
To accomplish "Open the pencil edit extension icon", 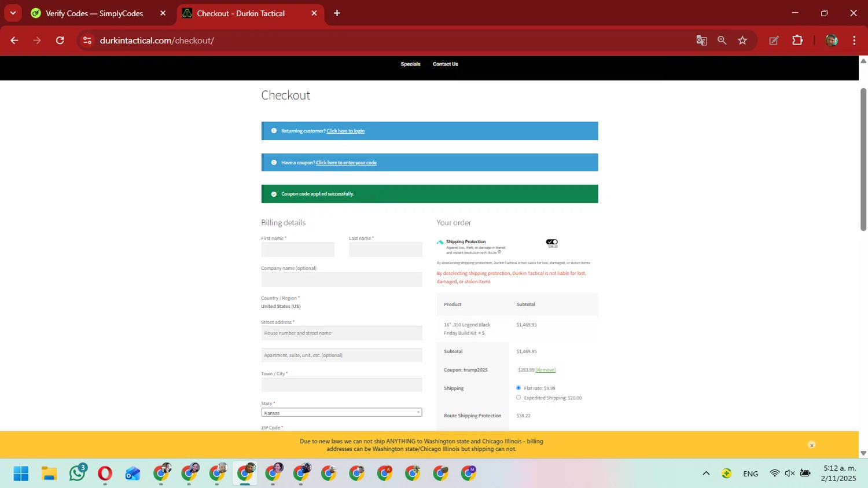I will (774, 41).
